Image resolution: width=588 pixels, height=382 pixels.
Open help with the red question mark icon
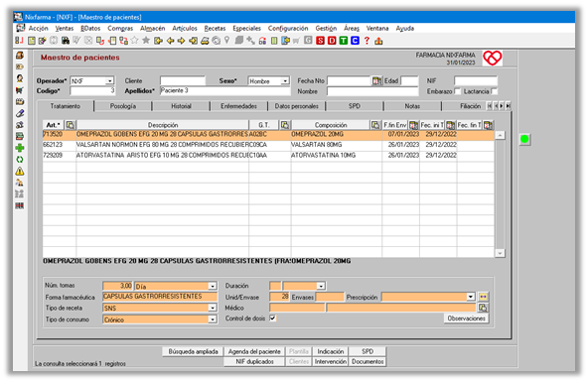[367, 41]
